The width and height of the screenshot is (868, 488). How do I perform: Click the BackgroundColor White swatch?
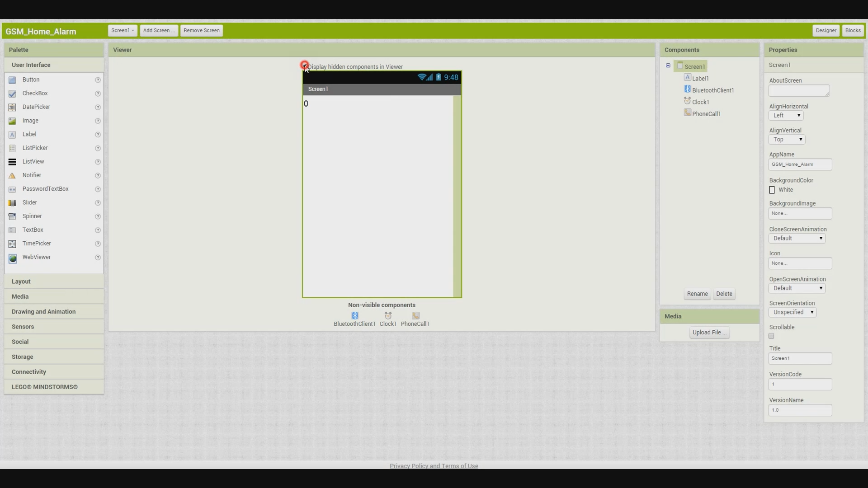click(772, 190)
